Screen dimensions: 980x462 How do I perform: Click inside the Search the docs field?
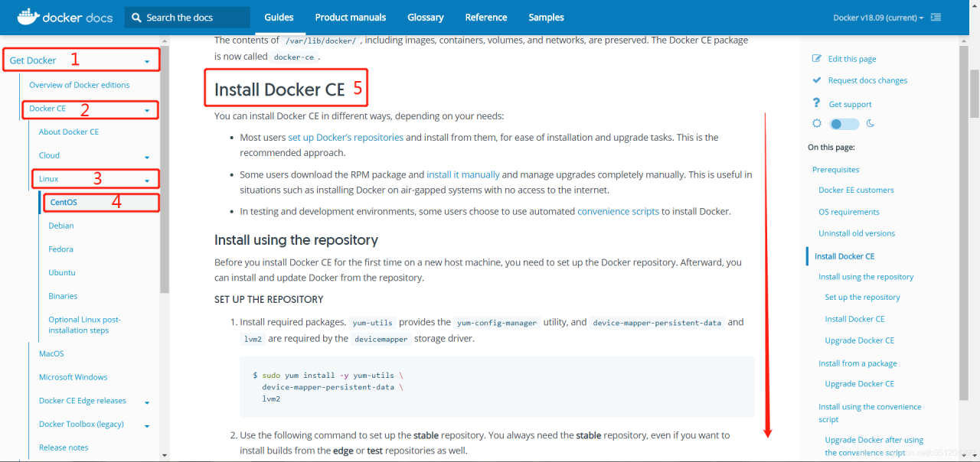pos(188,17)
